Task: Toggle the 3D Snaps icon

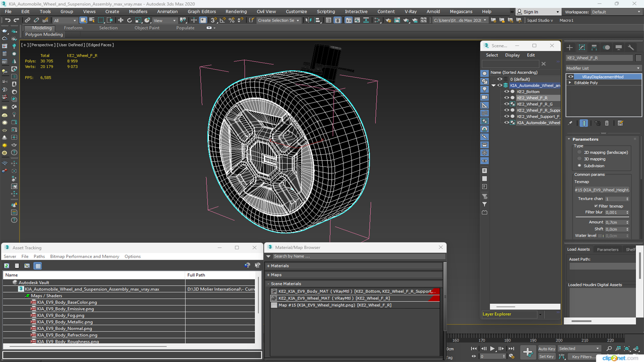Action: click(214, 20)
